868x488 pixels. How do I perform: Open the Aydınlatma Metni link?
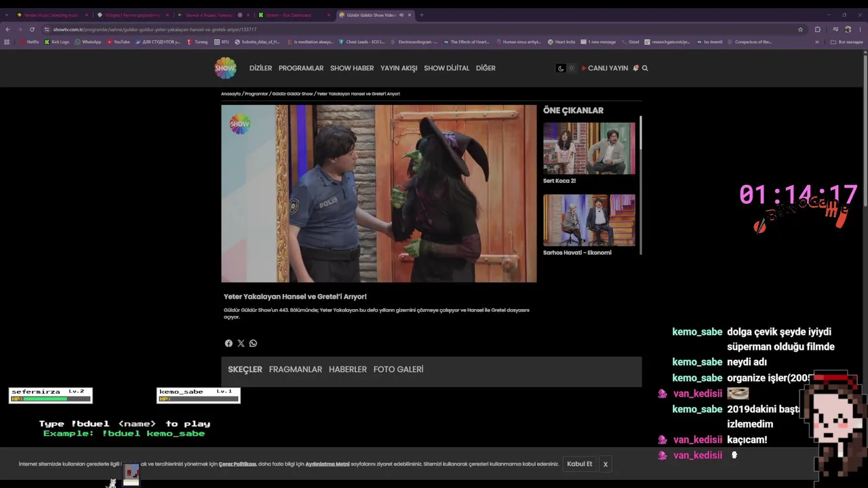328,464
